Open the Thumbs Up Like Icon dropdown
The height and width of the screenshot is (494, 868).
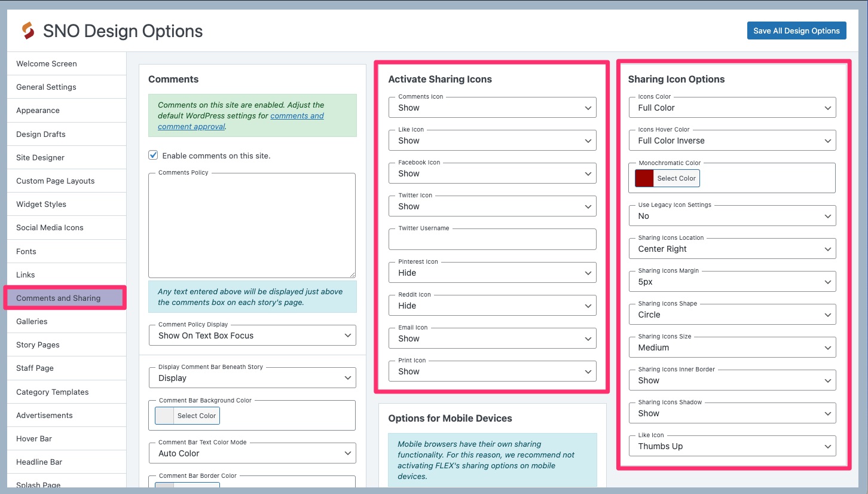(732, 446)
